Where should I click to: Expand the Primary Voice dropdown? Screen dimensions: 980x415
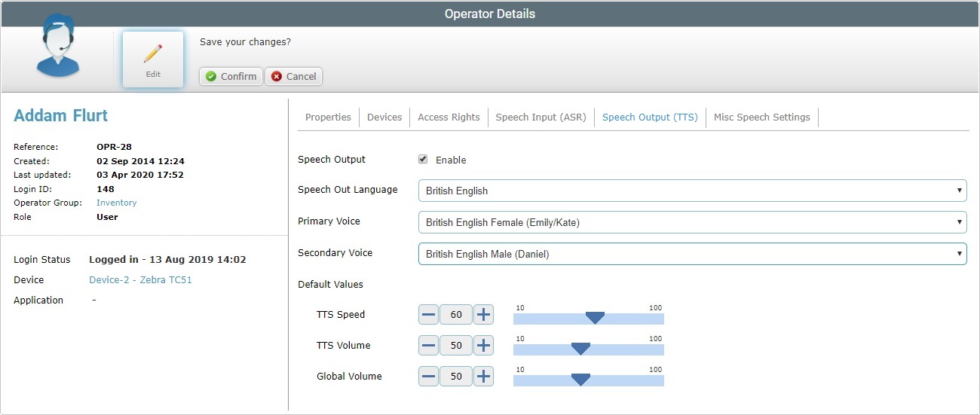click(692, 222)
